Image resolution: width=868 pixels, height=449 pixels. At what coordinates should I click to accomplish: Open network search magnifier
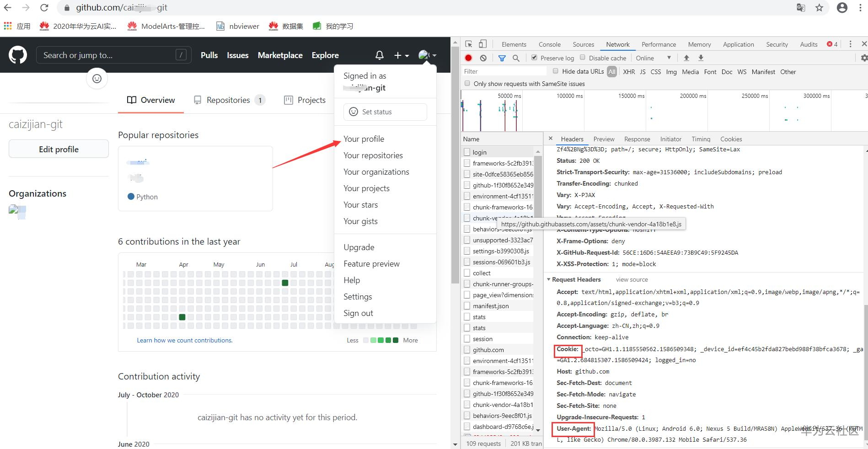point(516,58)
